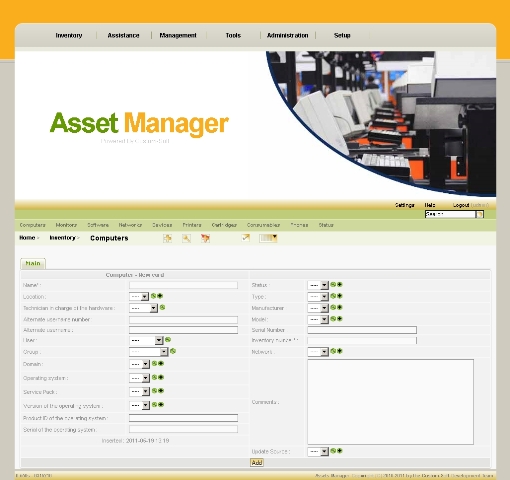The height and width of the screenshot is (480, 510).
Task: Click the search magnifier toolbar icon
Action: click(186, 238)
